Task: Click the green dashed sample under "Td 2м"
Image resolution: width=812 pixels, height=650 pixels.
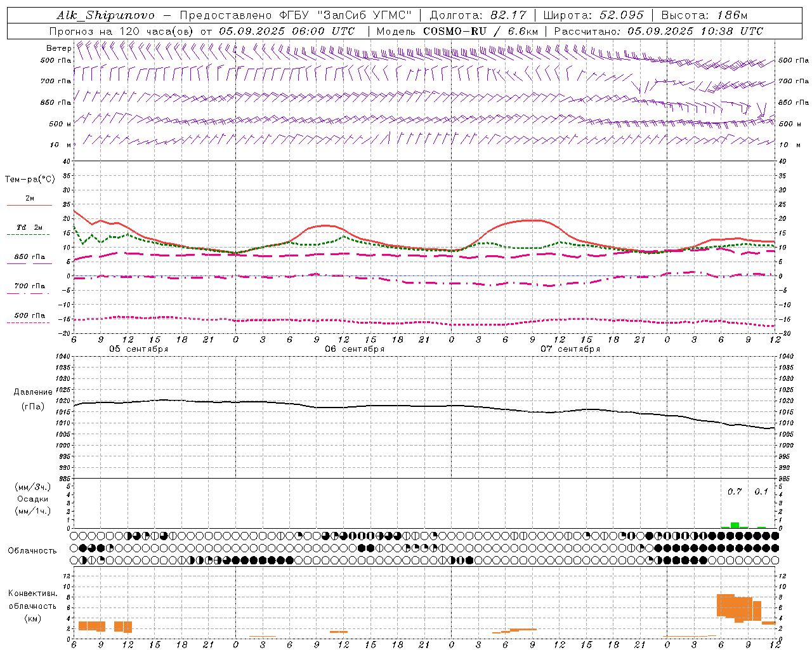Action: [29, 235]
